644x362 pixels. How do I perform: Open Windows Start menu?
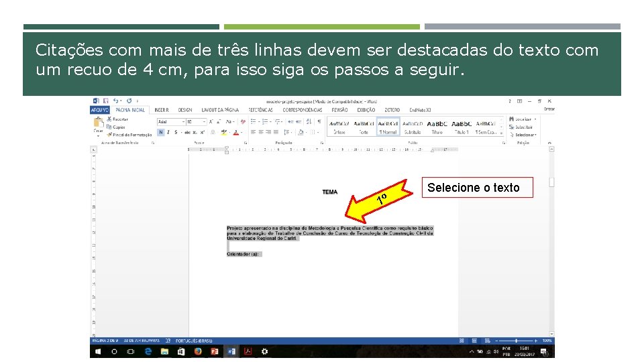(98, 351)
